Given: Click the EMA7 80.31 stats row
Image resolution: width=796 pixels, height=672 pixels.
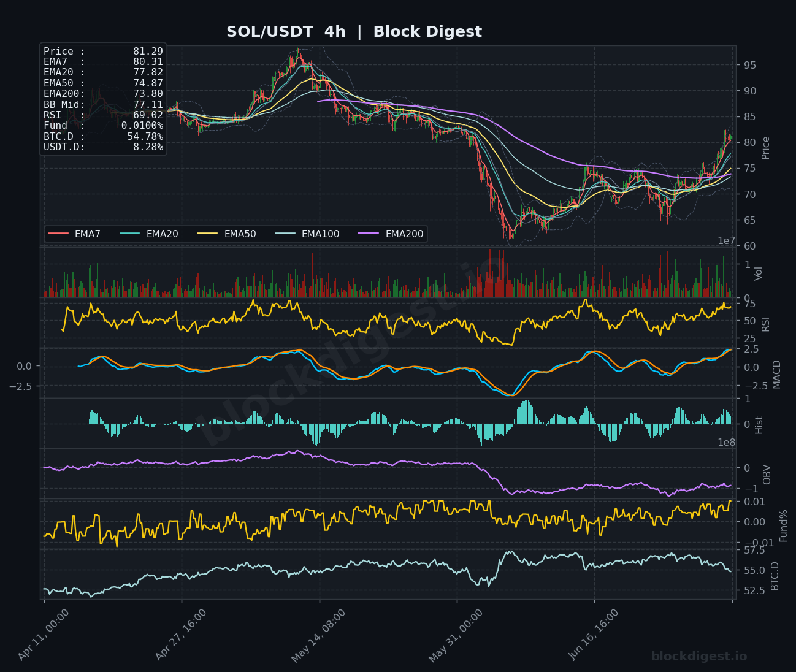Looking at the screenshot, I should 103,62.
